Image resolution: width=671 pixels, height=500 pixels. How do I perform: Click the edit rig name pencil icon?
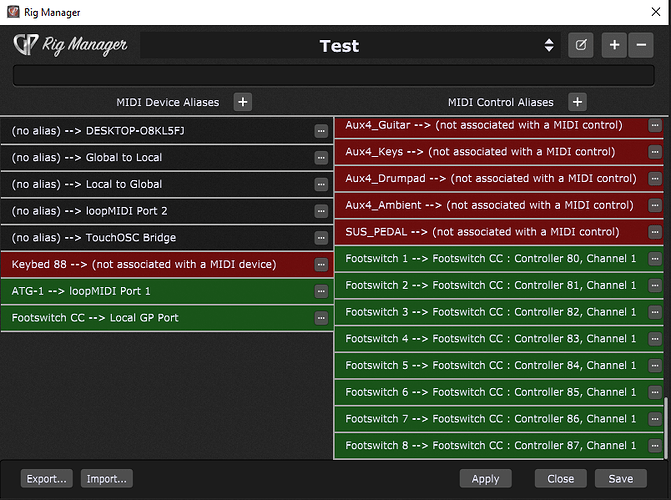pyautogui.click(x=580, y=45)
